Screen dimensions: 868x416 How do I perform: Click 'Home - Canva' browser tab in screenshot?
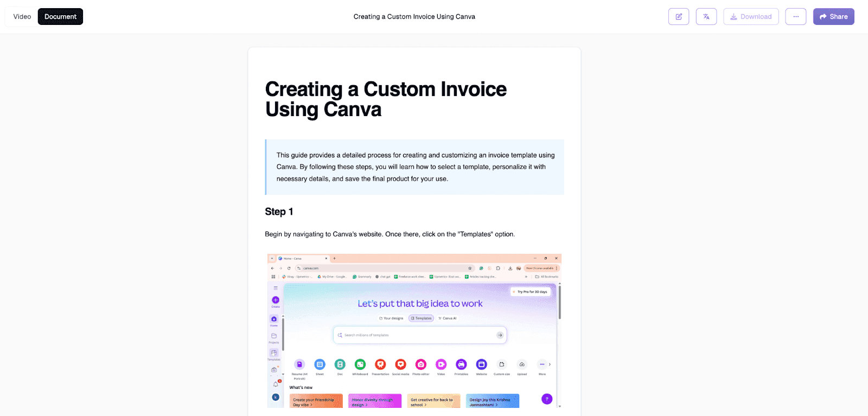tap(303, 258)
